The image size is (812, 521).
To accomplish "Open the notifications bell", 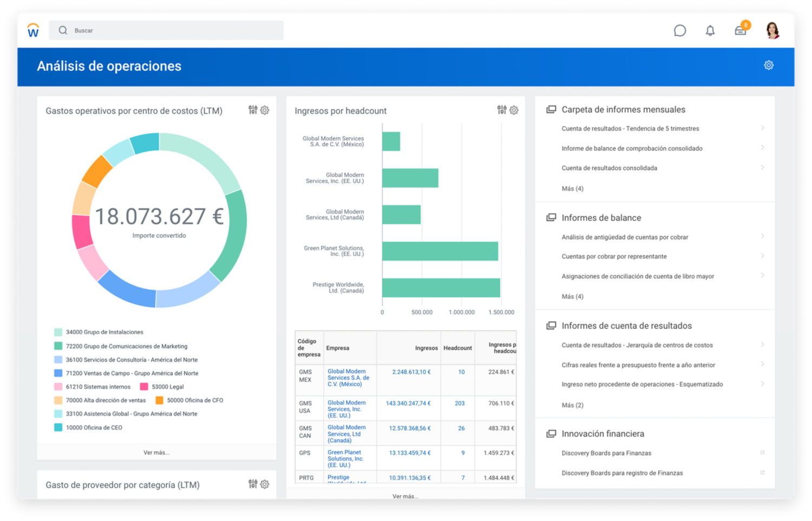I will tap(710, 31).
